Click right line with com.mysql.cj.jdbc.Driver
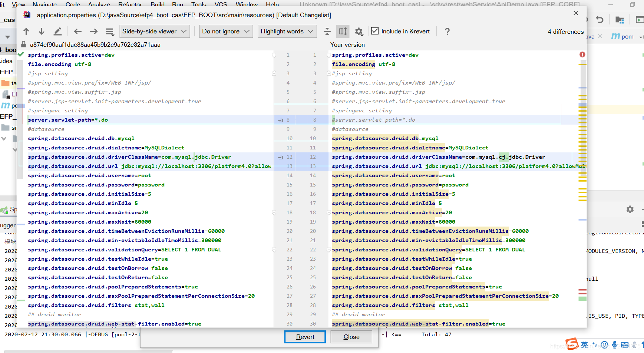The width and height of the screenshot is (644, 353). click(439, 157)
